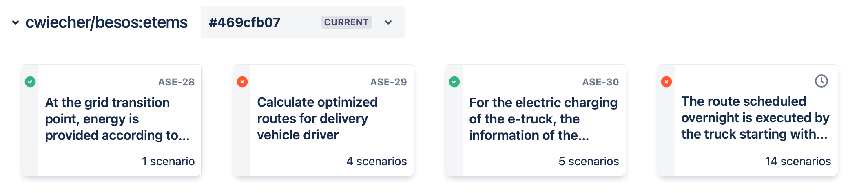Screen dimensions: 868x193
Task: Click the CURRENT badge
Action: coord(346,22)
